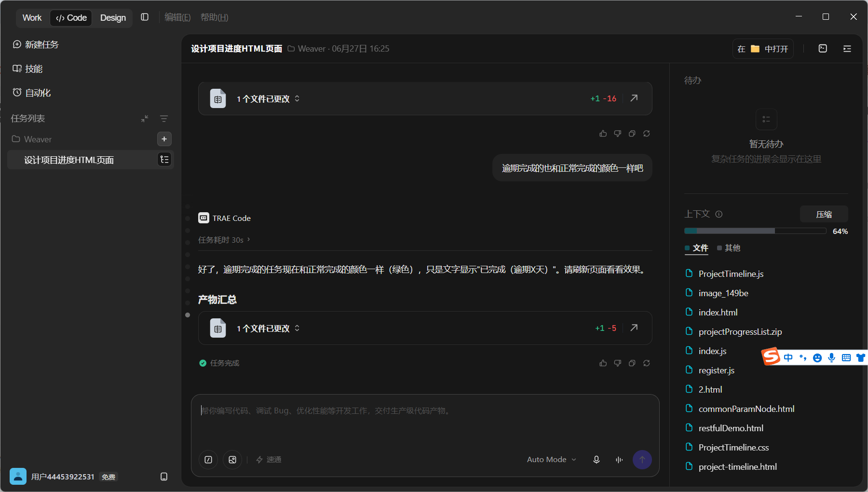Create a new task with 新建任务
The image size is (868, 492).
[x=36, y=44]
